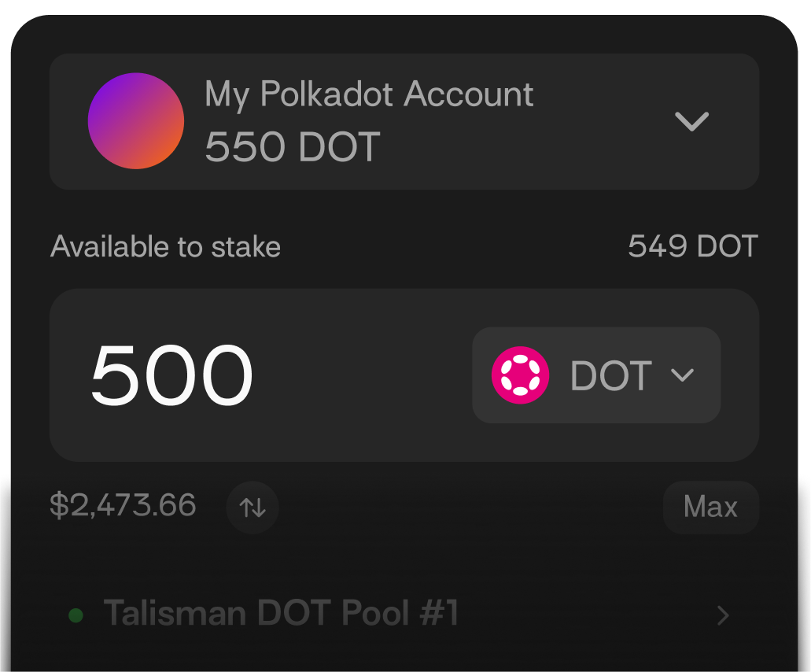
Task: Click the 549 DOT available amount
Action: [x=692, y=247]
